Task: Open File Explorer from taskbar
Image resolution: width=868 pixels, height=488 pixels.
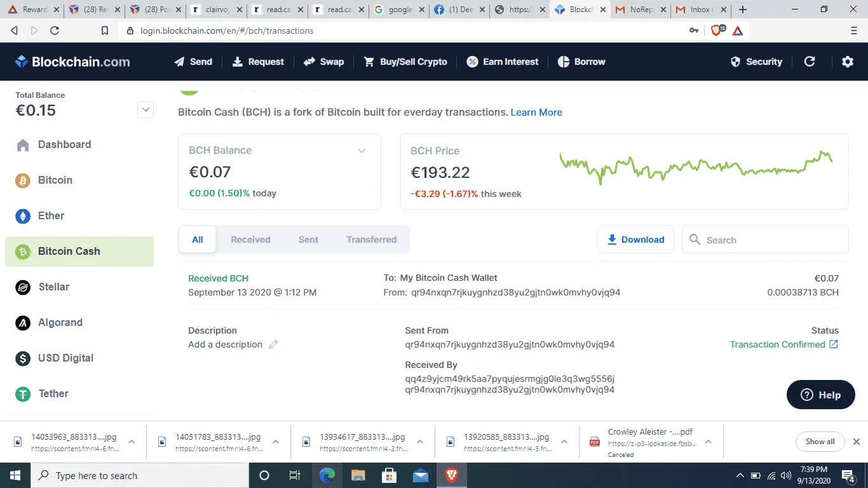Action: coord(358,475)
